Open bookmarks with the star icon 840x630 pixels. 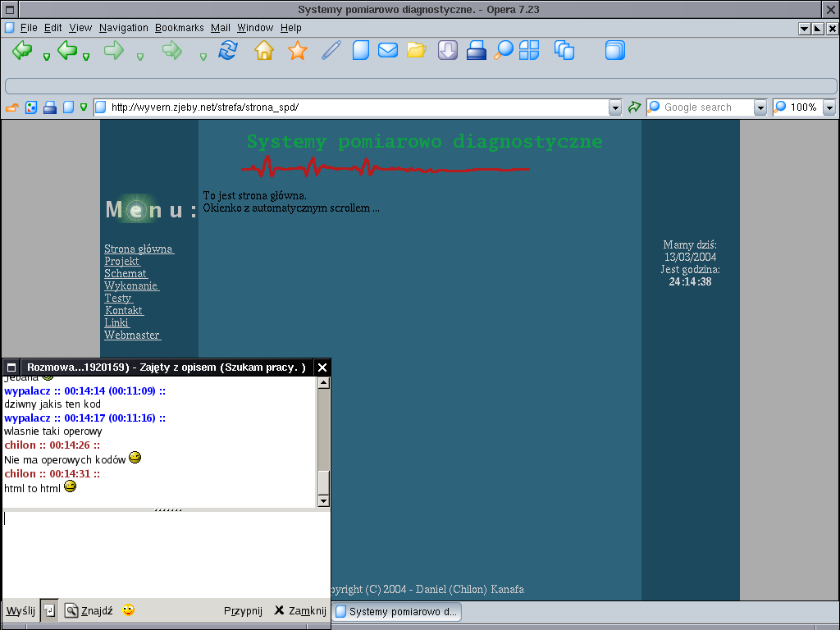297,51
